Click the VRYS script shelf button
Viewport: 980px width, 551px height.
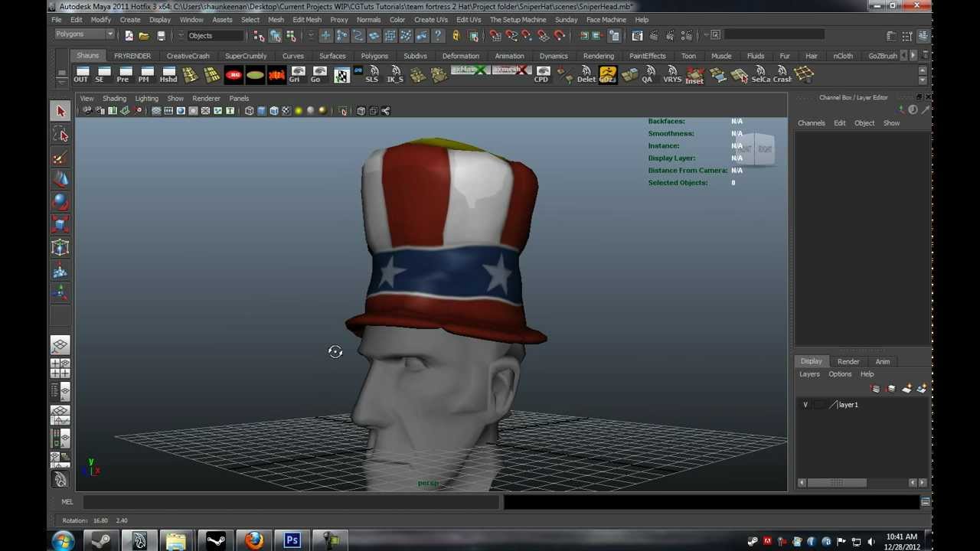pos(672,75)
